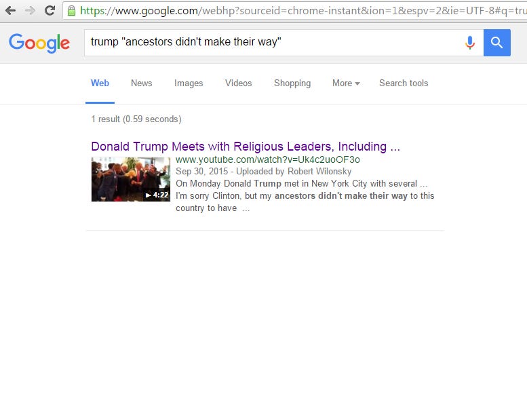Click the snippet ending 'country to have'
Viewport: 527px width, 420px height.
[x=206, y=208]
